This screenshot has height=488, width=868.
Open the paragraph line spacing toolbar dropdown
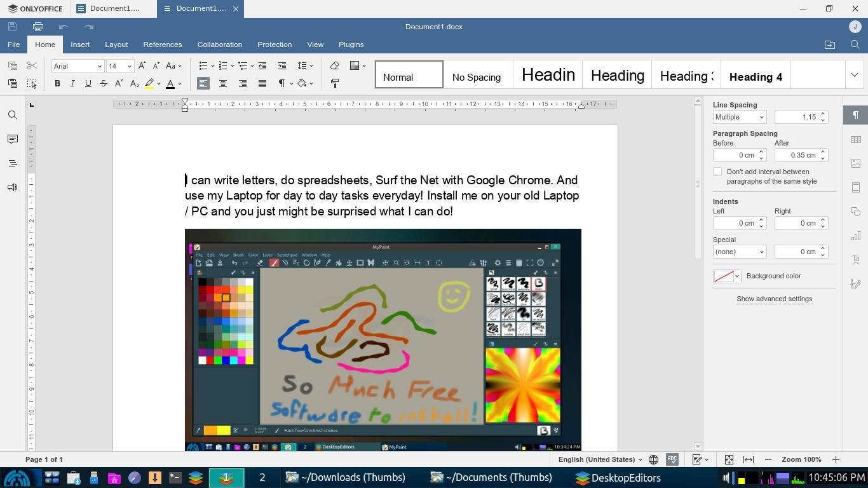306,65
